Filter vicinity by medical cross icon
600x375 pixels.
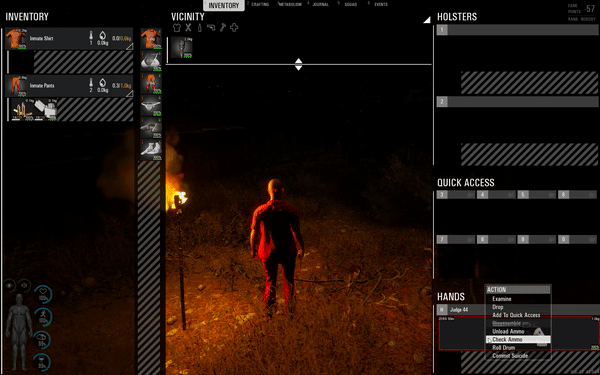tap(234, 28)
